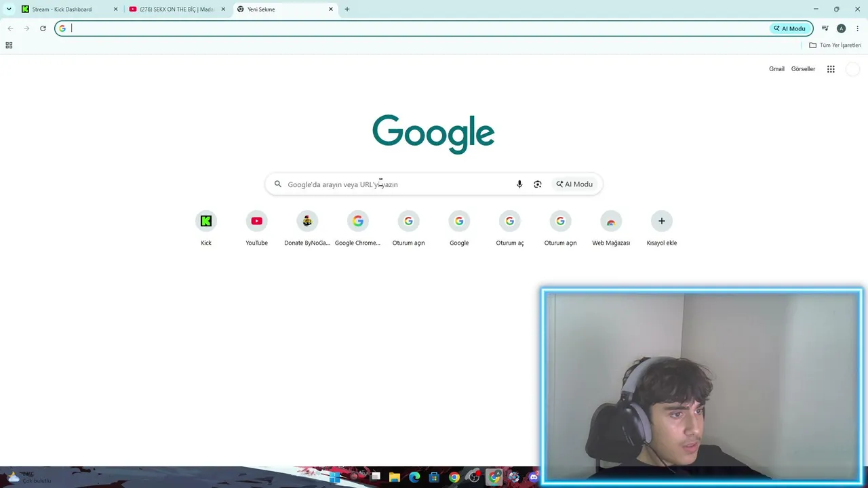The width and height of the screenshot is (868, 488).
Task: Open the YouTube shortcut tile
Action: pyautogui.click(x=256, y=228)
